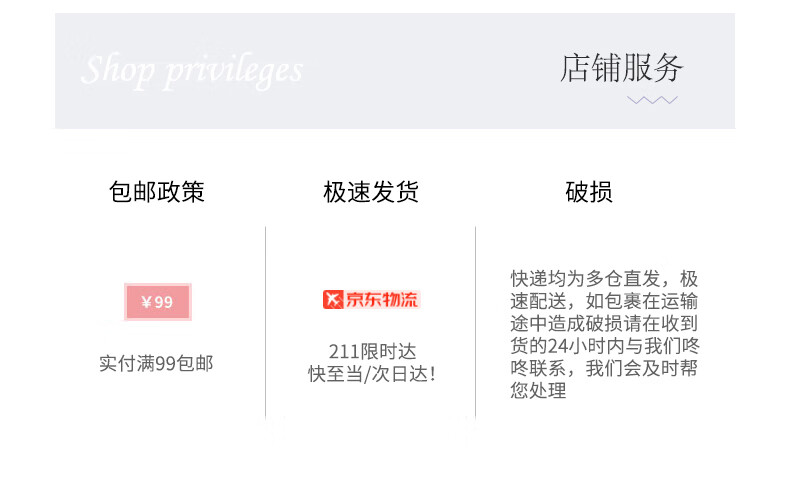The height and width of the screenshot is (484, 790).
Task: Click the divider between 包邮政策 and 极速发货
Action: pyautogui.click(x=266, y=322)
